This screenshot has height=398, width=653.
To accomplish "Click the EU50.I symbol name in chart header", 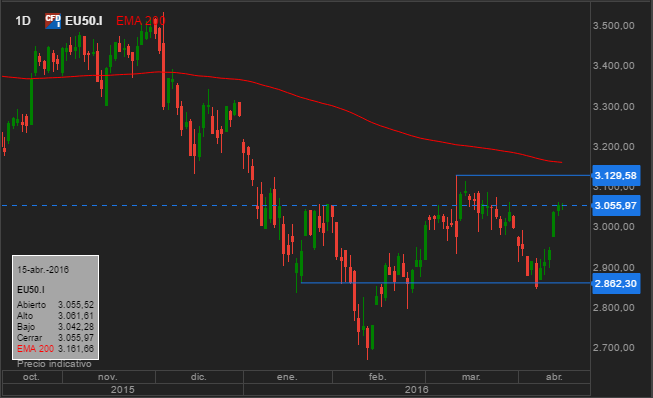I will click(x=84, y=21).
